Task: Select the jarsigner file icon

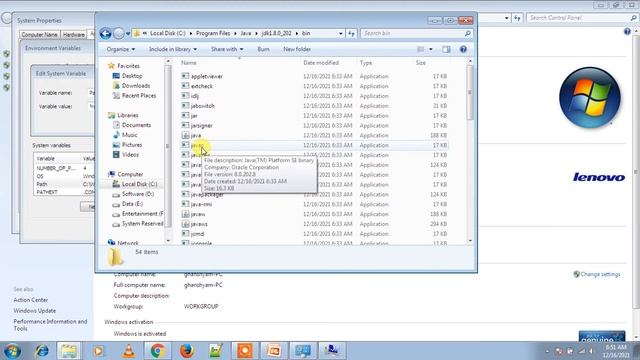Action: [x=185, y=125]
